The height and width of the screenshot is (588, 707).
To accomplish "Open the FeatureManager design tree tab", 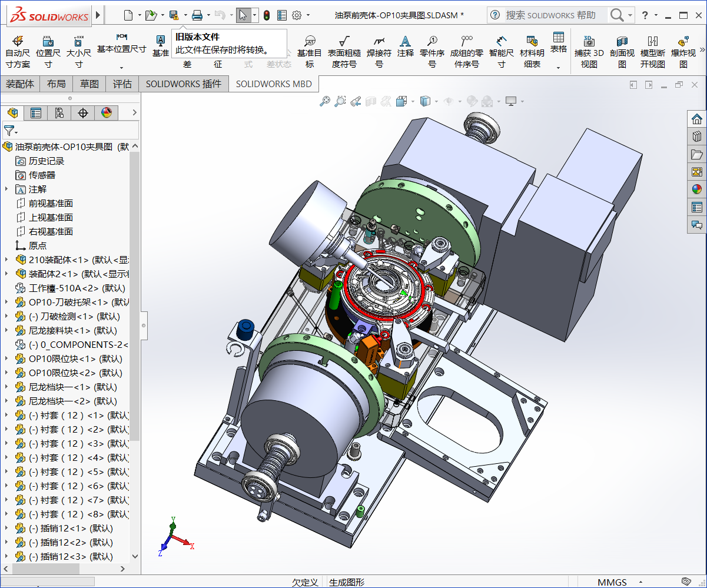I will pos(12,113).
